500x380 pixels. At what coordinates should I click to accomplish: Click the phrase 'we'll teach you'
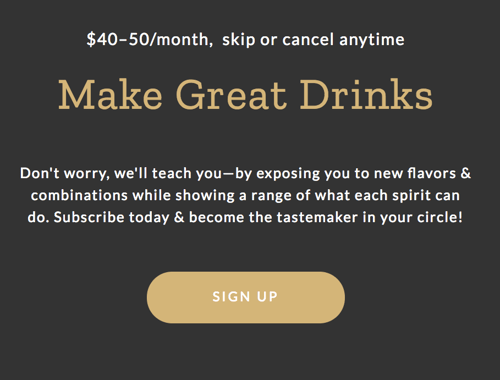tap(168, 174)
